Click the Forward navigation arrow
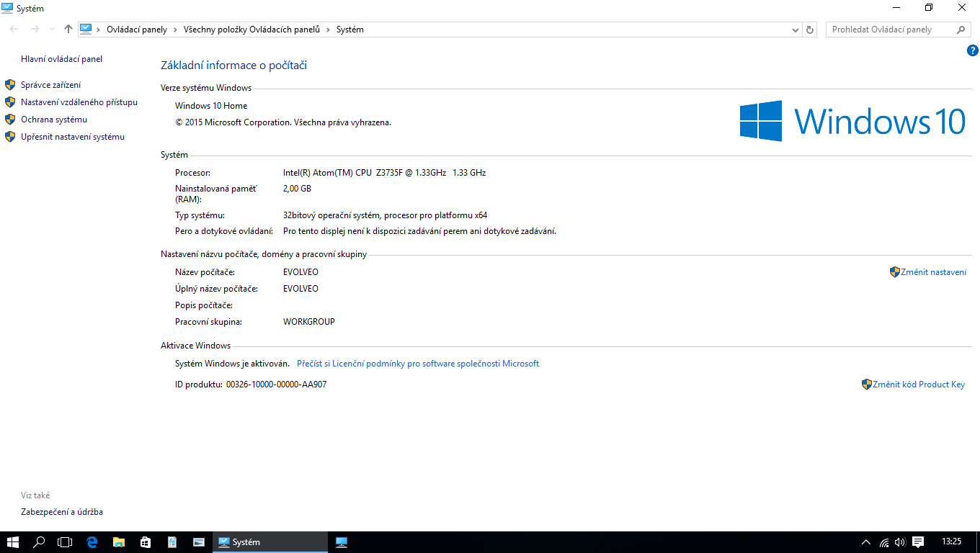 pyautogui.click(x=35, y=30)
